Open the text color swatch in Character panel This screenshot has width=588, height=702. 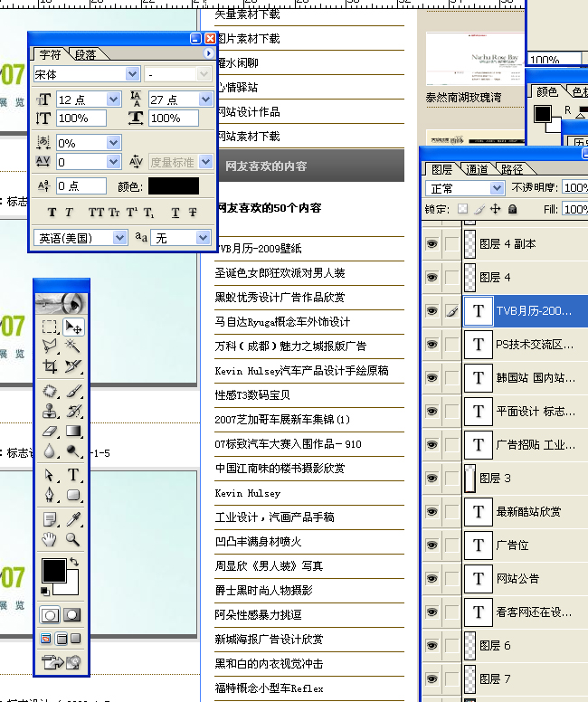(x=174, y=185)
